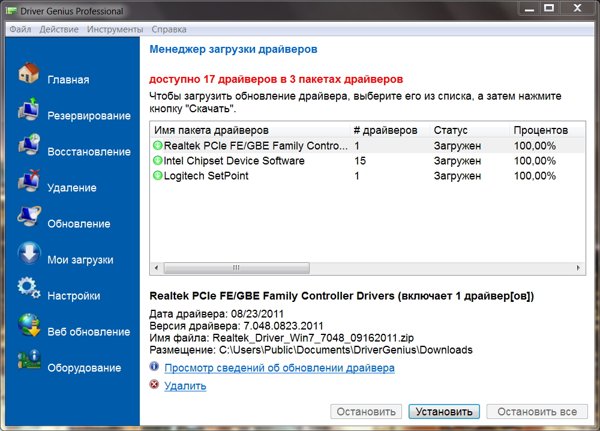Click green status icon beside Intel Chipset row
600x431 pixels.
click(158, 160)
